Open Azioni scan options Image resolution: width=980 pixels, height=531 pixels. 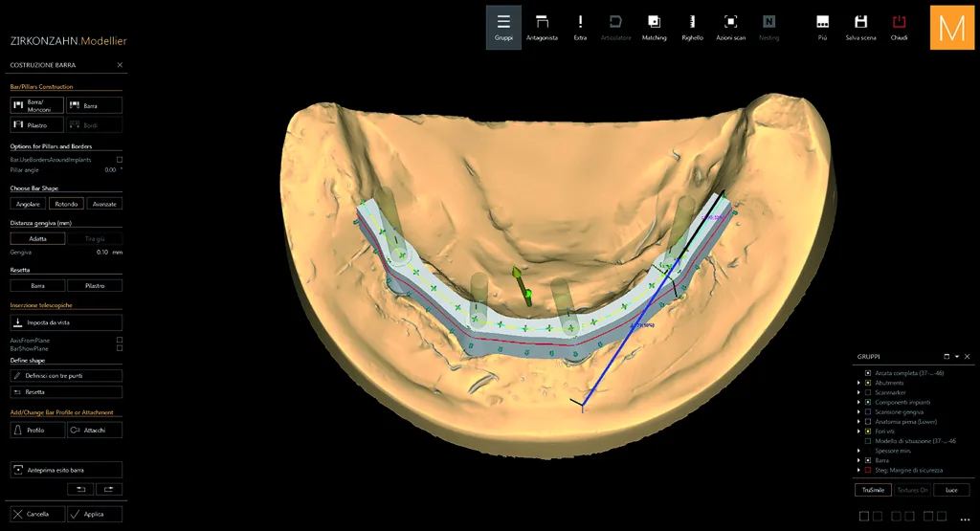click(730, 28)
